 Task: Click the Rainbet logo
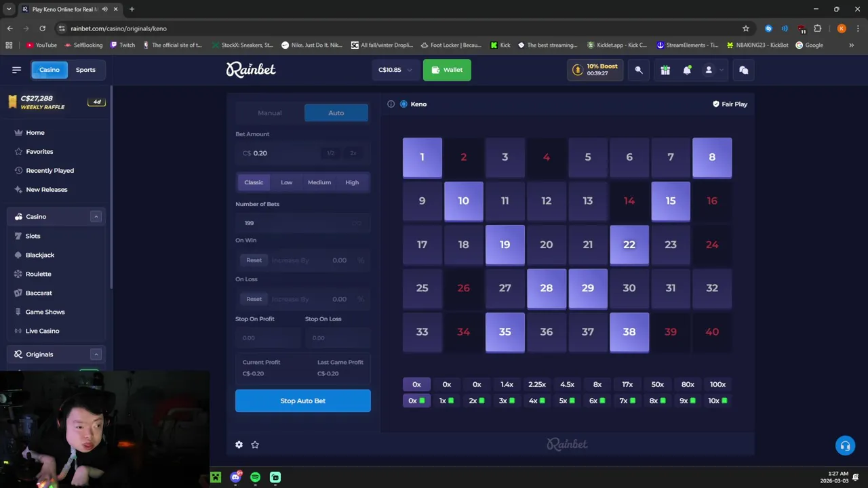251,69
